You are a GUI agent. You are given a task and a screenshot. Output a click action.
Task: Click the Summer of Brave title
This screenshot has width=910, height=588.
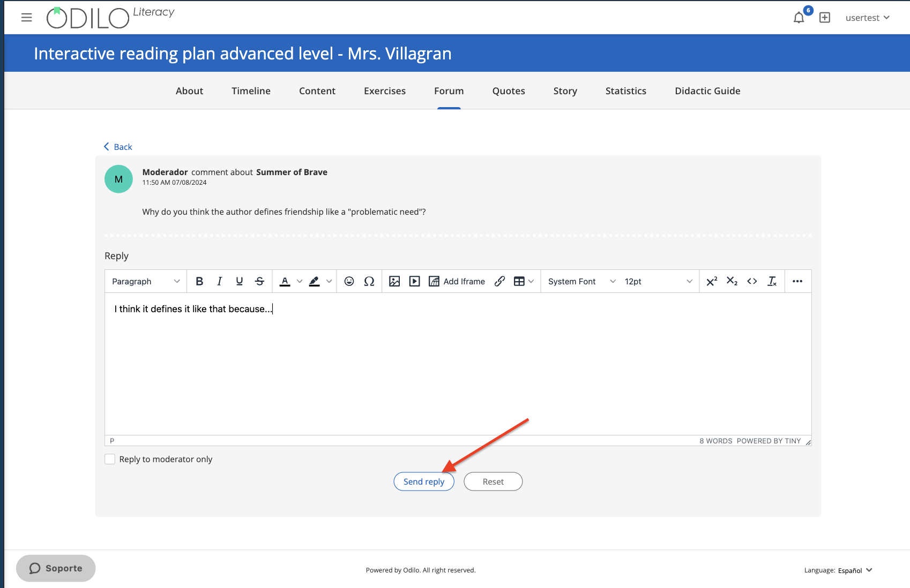click(292, 172)
